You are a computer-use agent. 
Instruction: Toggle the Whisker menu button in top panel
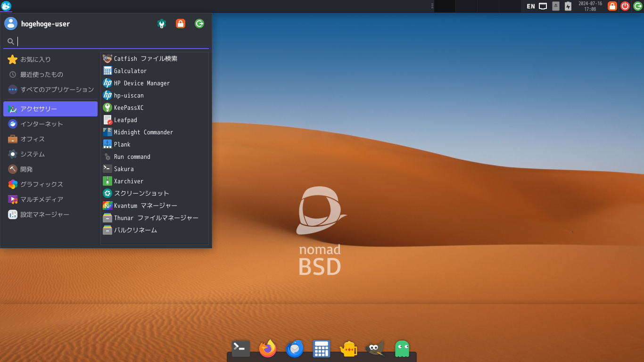pos(6,6)
